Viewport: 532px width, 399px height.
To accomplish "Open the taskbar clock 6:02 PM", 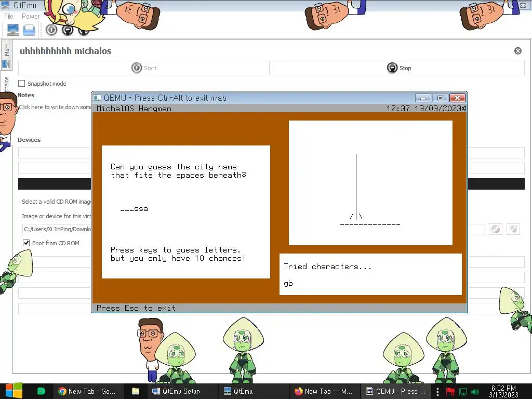I will 503,391.
